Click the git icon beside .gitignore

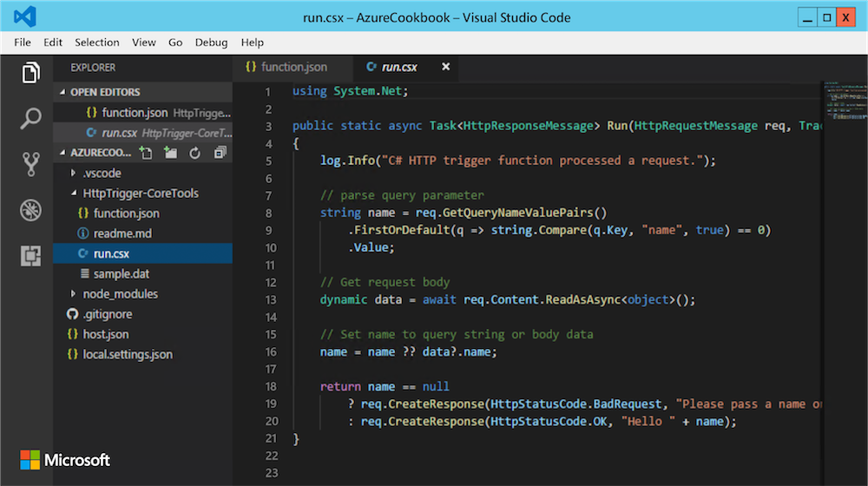coord(73,314)
